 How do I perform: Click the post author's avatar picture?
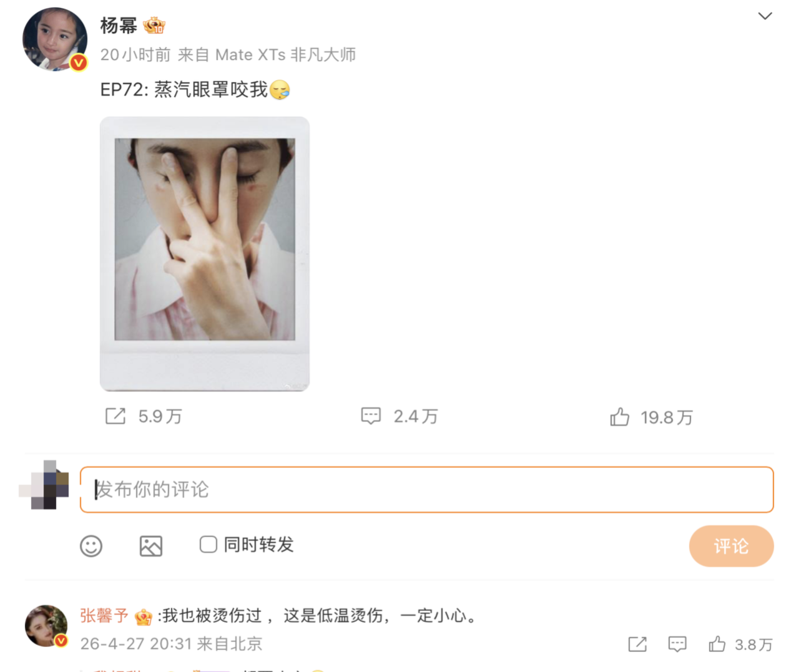(54, 39)
